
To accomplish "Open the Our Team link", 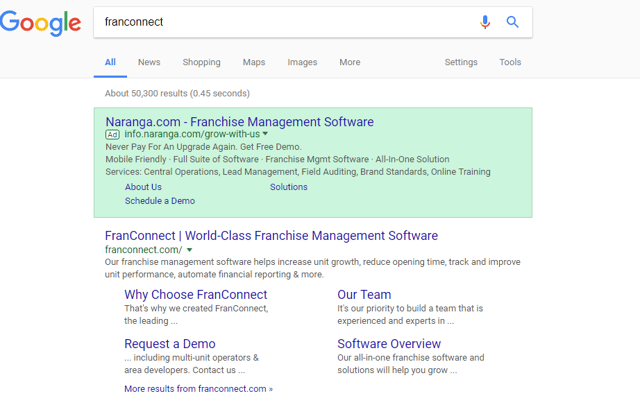I will pos(364,294).
